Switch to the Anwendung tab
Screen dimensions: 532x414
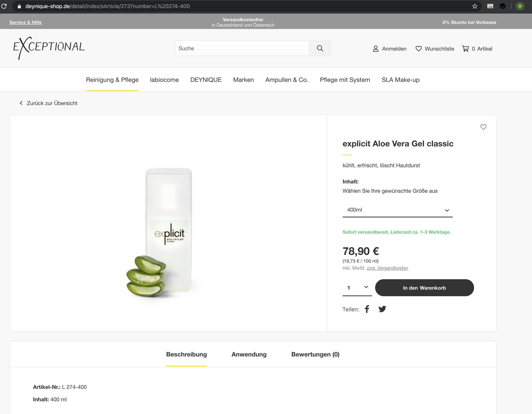[249, 354]
